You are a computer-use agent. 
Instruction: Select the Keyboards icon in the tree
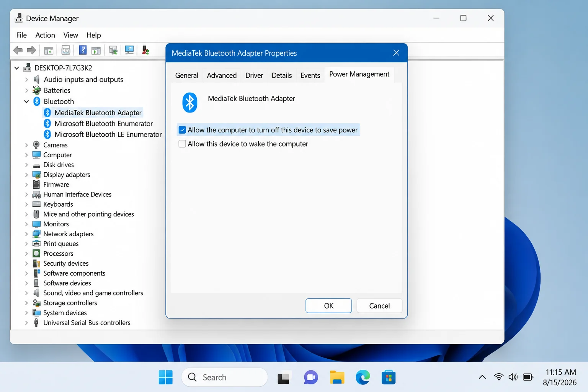[36, 204]
